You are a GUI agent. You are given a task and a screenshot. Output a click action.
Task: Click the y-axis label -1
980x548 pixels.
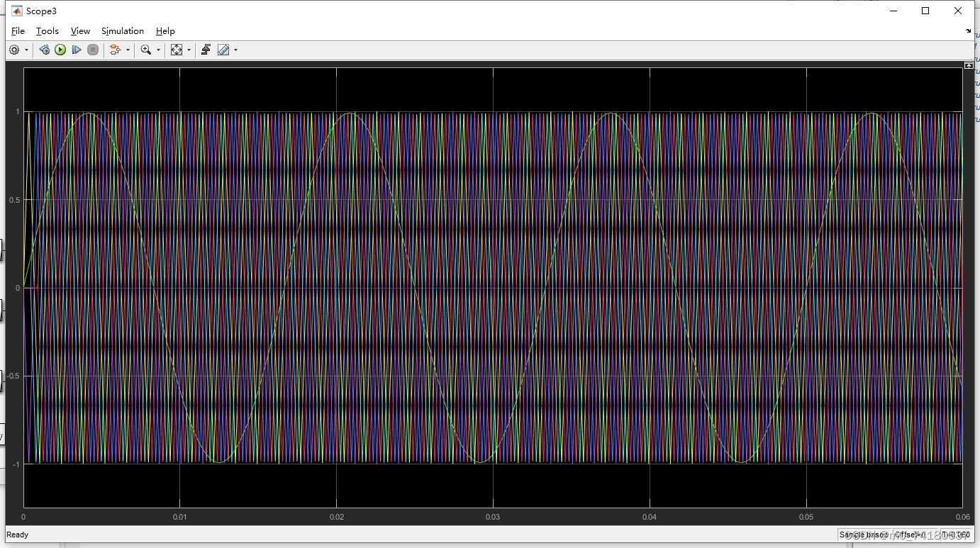(x=16, y=464)
